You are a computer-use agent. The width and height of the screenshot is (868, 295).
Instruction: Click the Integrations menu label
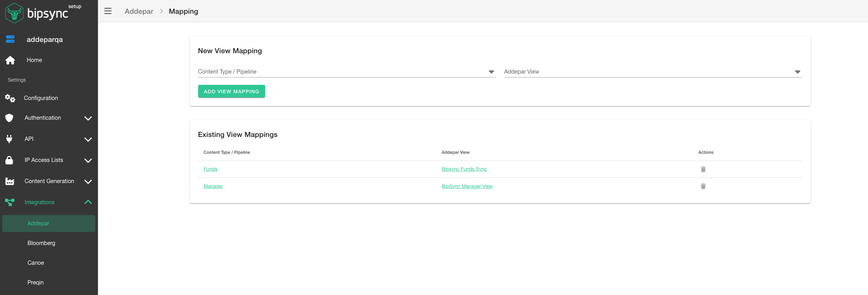coord(39,202)
